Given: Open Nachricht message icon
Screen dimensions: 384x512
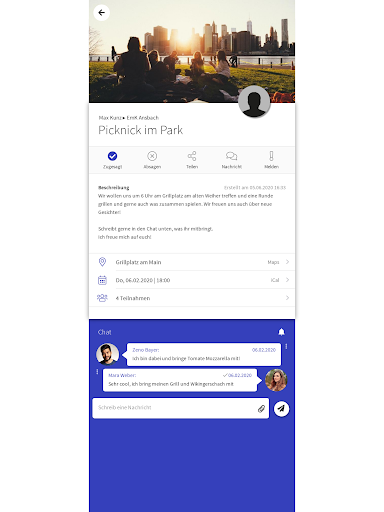Looking at the screenshot, I should [232, 156].
